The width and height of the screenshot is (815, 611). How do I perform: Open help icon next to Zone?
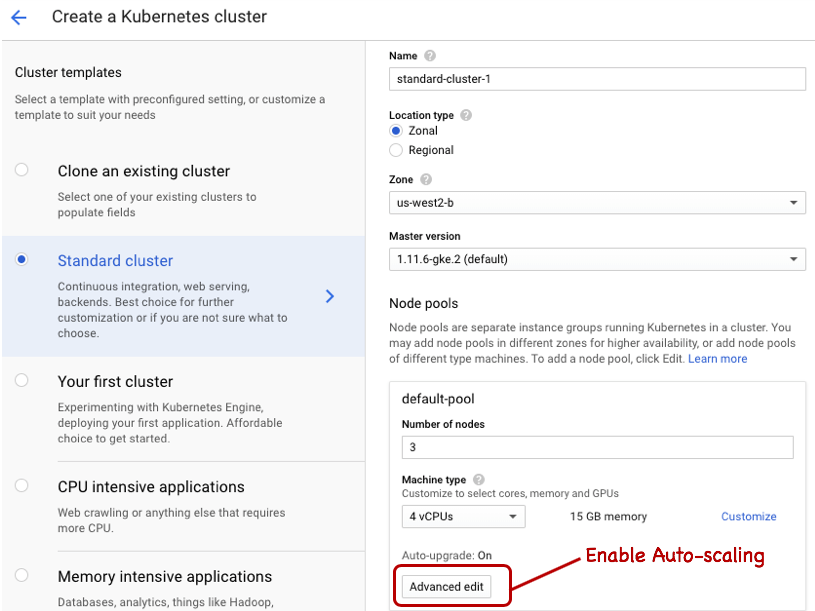[426, 179]
